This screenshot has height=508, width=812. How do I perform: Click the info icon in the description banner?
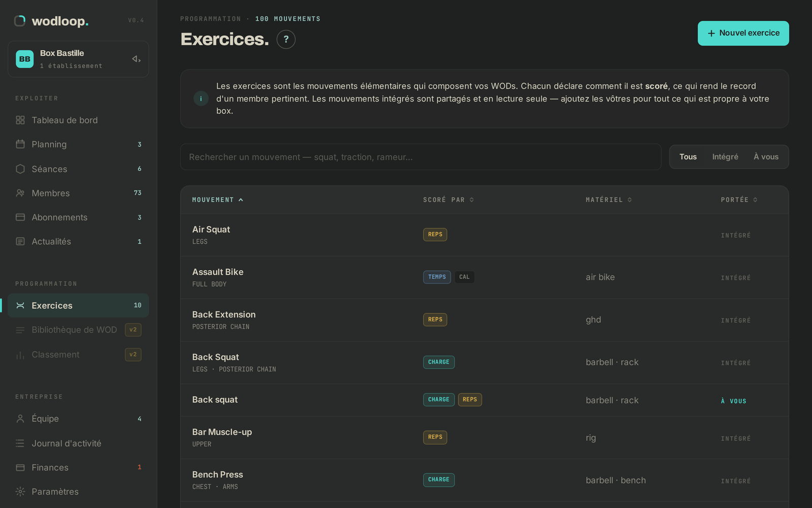(x=201, y=99)
